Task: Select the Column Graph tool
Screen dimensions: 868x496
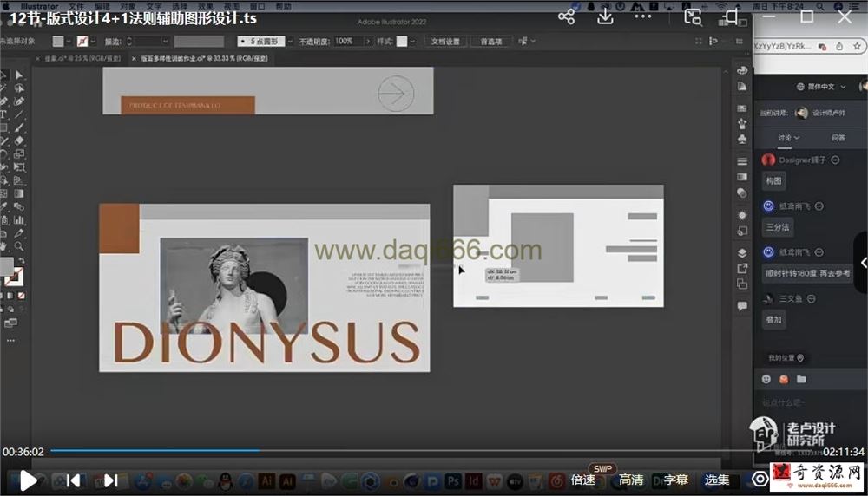Action: coord(19,220)
